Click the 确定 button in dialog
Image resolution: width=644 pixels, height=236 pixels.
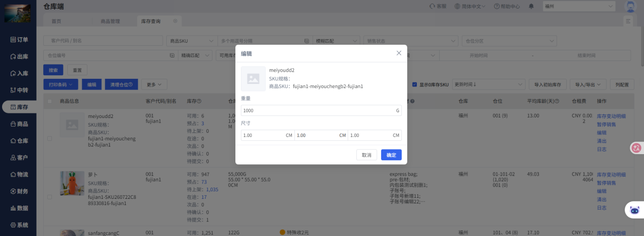(x=391, y=155)
